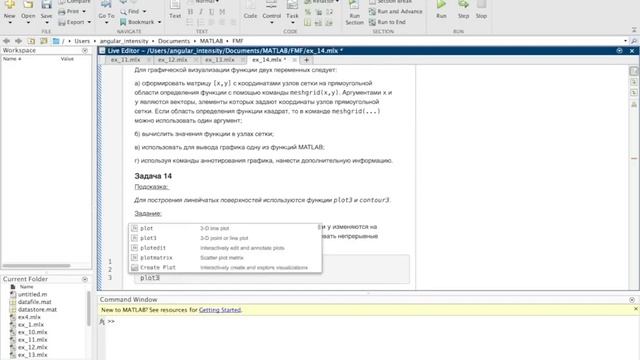Toggle bold formatting
Screen dimensions: 640x360
pyautogui.click(x=190, y=12)
